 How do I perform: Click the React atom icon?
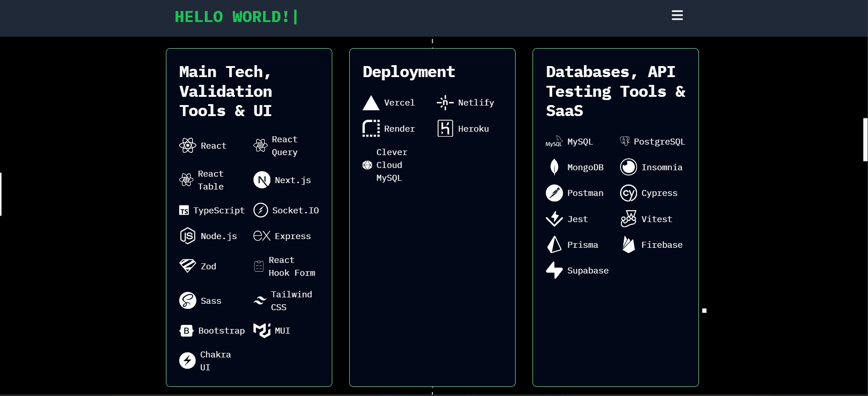(x=187, y=145)
